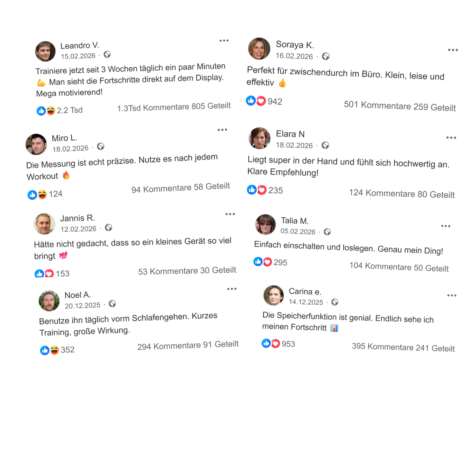Open the three-dot menu on Leandro V.'s post
This screenshot has height=476, width=476.
(224, 41)
